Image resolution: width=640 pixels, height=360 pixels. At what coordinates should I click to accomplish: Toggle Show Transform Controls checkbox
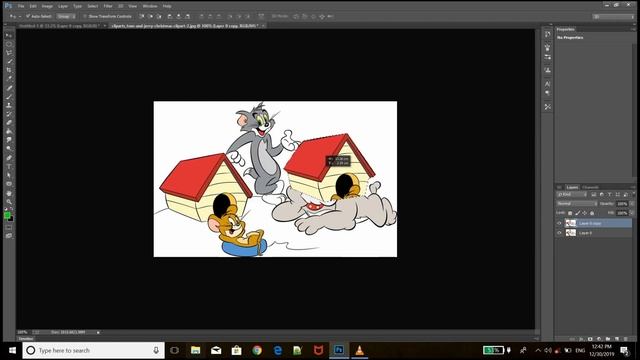point(85,16)
